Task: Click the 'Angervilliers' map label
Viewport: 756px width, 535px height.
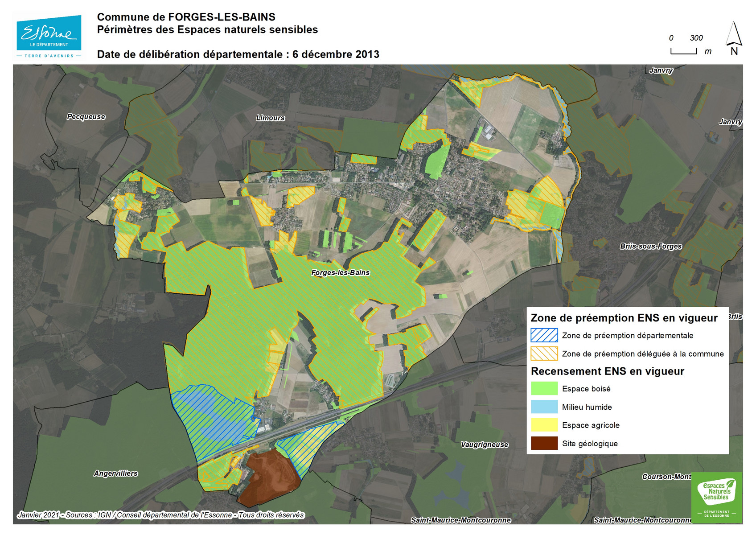Action: pos(116,473)
